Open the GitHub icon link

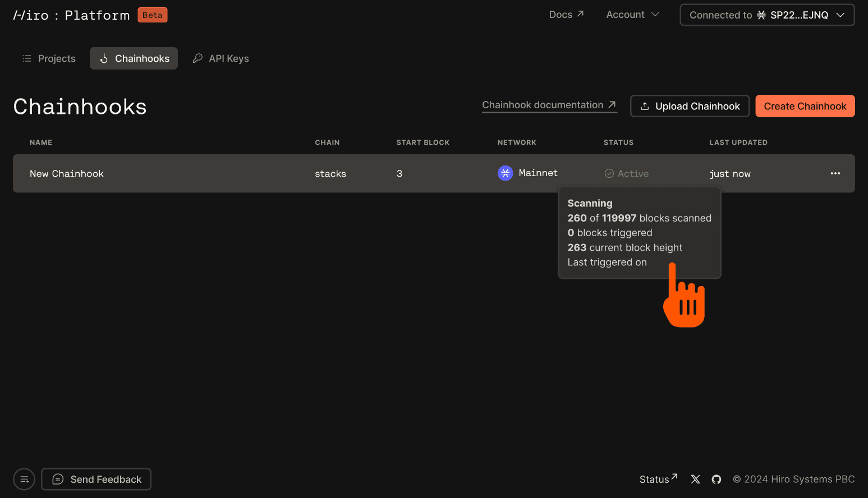[x=717, y=479]
